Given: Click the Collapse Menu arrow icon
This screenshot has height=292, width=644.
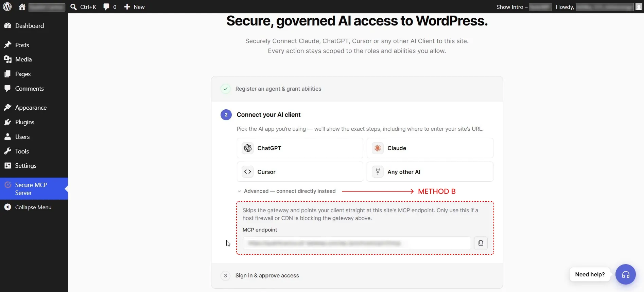Looking at the screenshot, I should (x=7, y=207).
